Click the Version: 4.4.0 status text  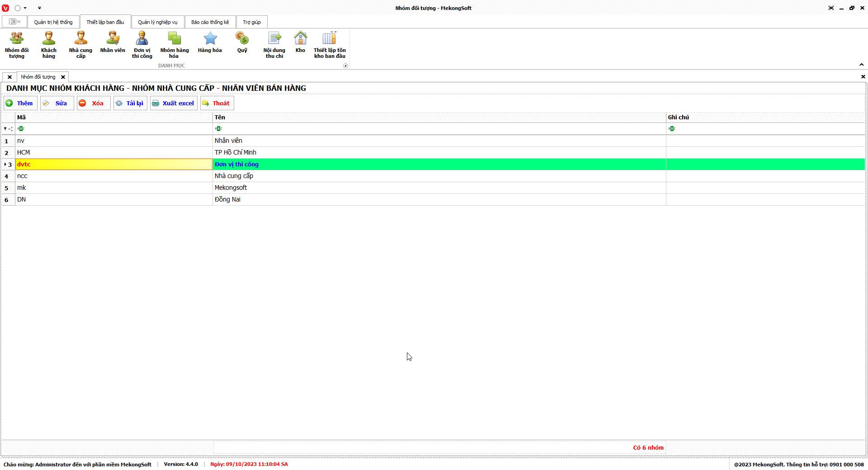tap(181, 464)
